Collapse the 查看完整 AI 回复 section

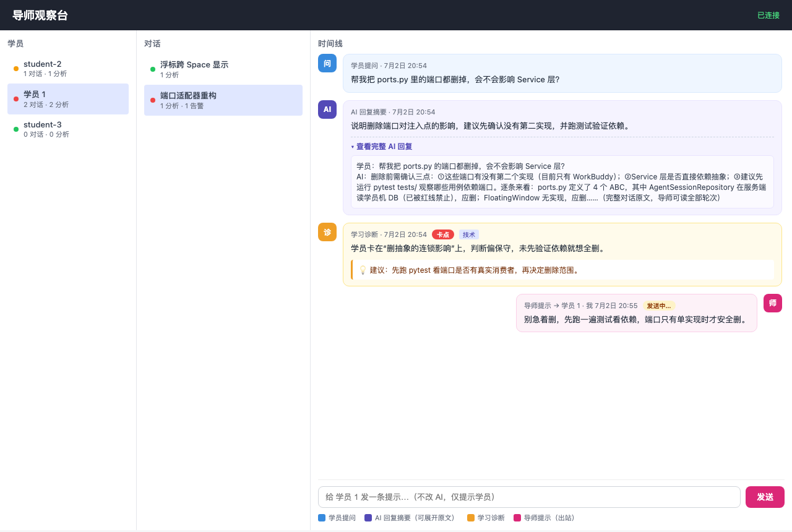[x=382, y=147]
